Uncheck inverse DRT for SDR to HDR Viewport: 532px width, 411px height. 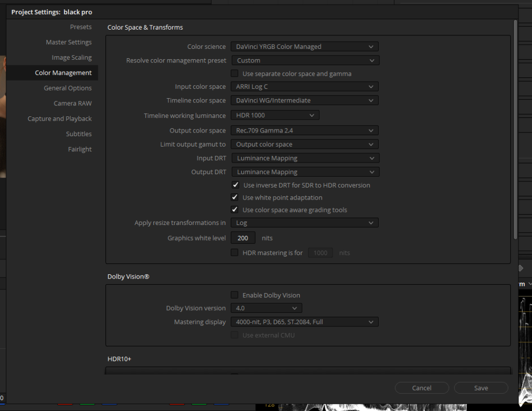point(235,185)
